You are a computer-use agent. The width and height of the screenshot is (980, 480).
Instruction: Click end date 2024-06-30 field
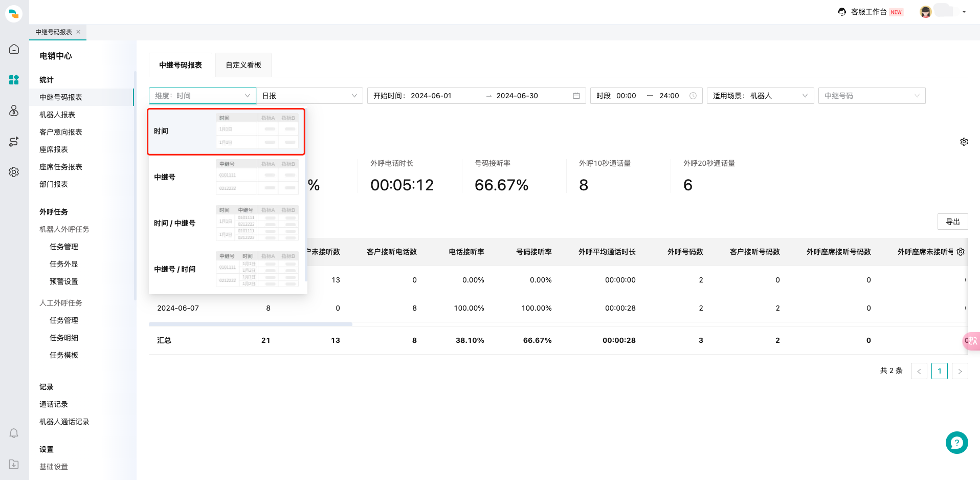pos(517,96)
